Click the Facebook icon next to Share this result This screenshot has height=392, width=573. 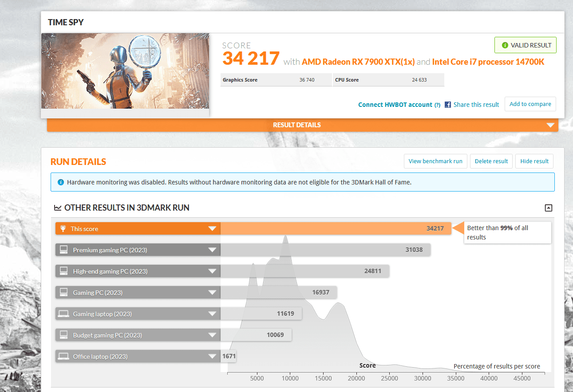click(448, 105)
